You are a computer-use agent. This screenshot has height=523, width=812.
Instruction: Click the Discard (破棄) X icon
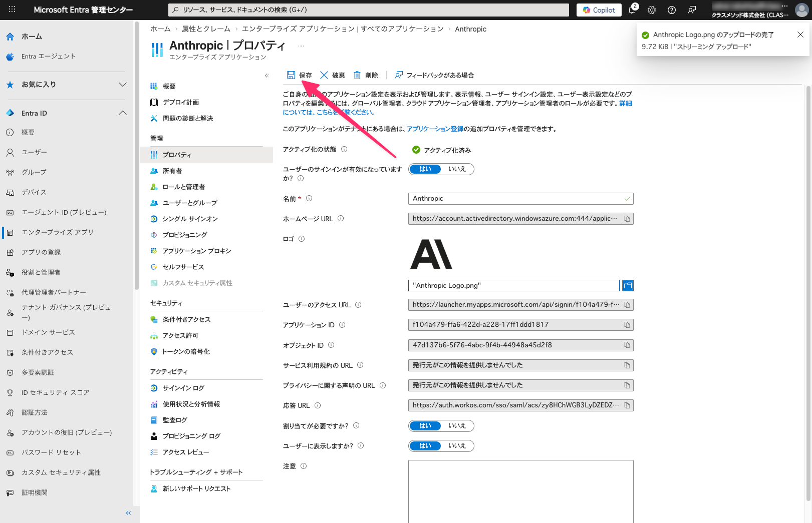click(324, 75)
